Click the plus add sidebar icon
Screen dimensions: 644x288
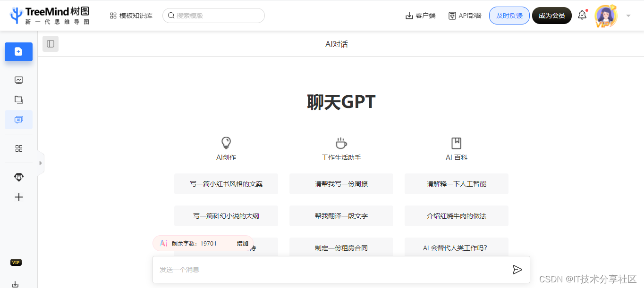(x=19, y=197)
